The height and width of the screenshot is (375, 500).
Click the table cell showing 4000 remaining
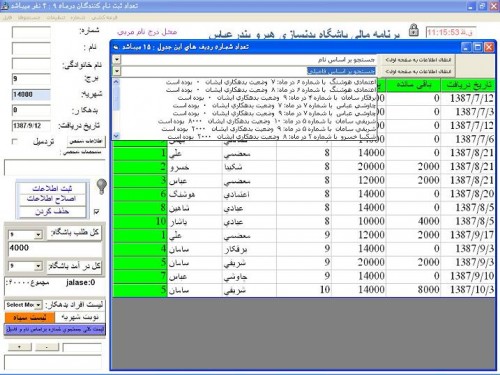(413, 221)
